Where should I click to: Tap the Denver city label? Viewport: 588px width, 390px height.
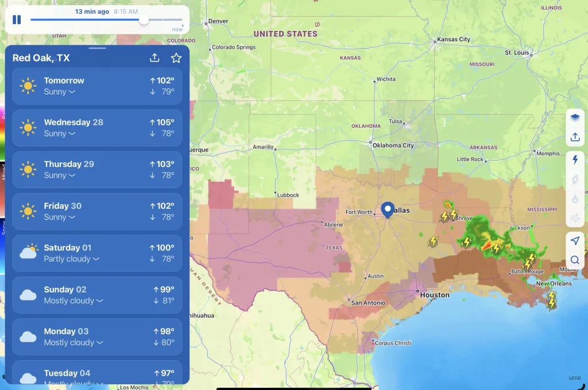218,21
